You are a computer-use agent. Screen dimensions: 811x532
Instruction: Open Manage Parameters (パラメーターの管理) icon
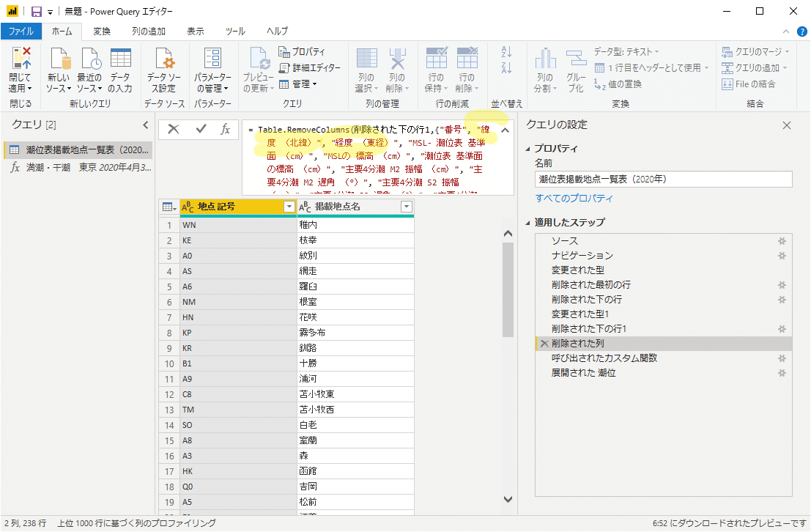tap(212, 58)
